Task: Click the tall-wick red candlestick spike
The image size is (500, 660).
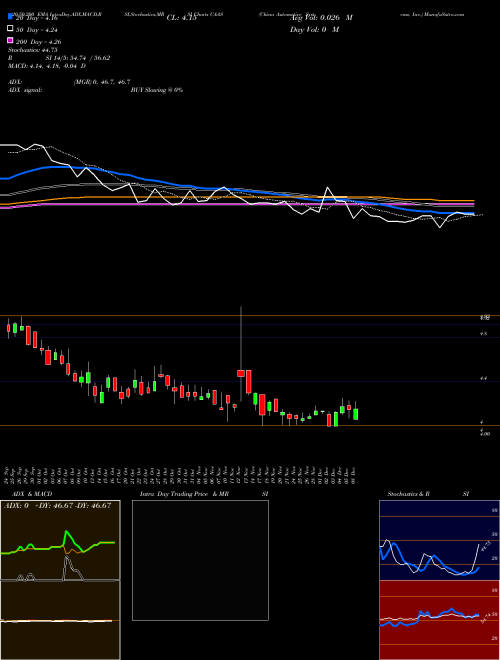Action: tap(241, 373)
